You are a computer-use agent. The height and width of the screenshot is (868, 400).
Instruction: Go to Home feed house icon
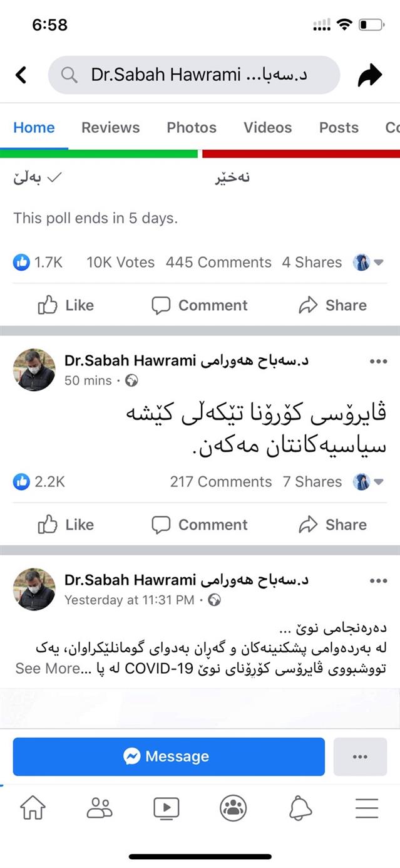coord(33,808)
